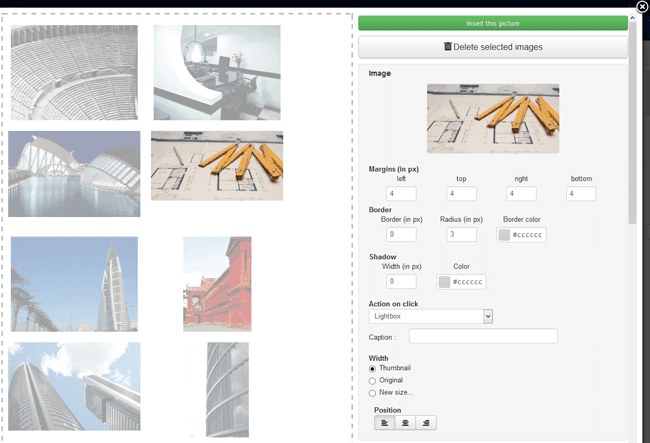The width and height of the screenshot is (650, 443).
Task: Click the align left position icon
Action: click(385, 423)
